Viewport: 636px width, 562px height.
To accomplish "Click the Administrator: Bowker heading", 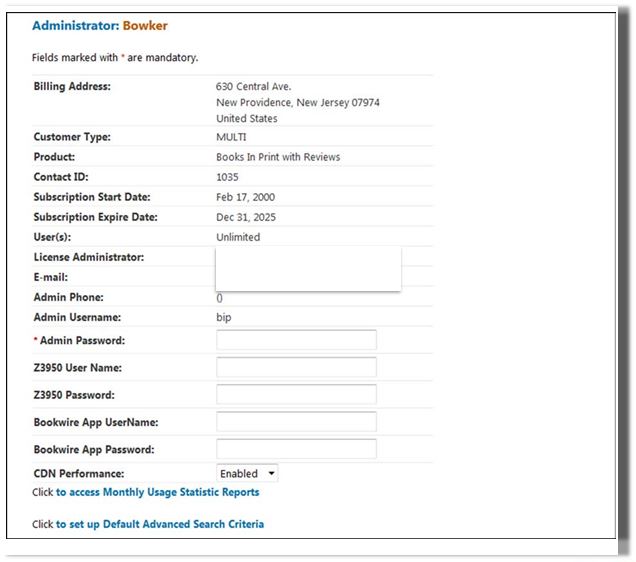I will pos(100,26).
